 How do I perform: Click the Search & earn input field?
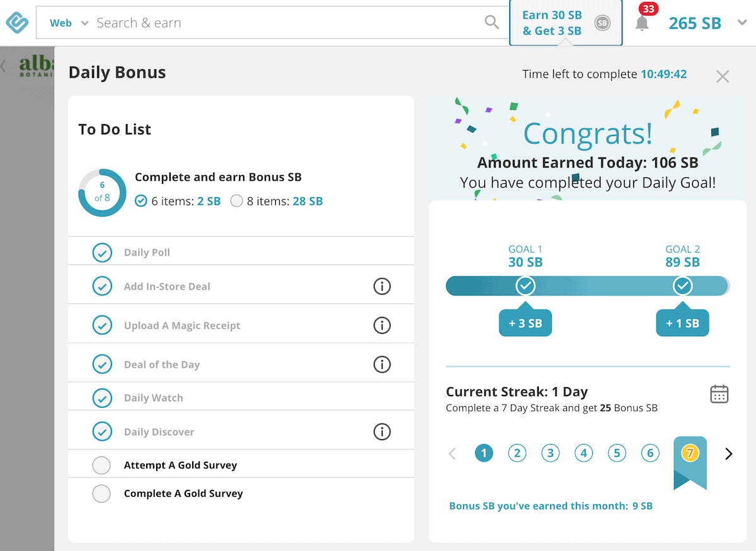(x=252, y=22)
